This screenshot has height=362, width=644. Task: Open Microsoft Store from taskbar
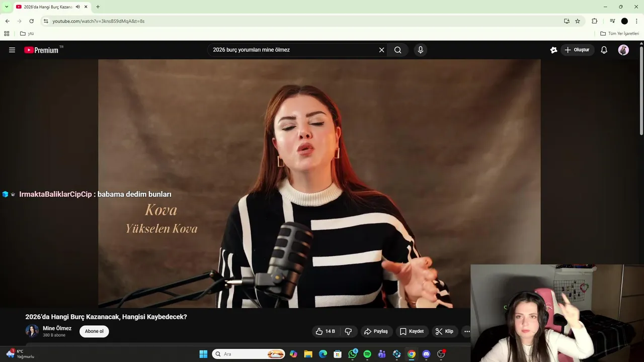338,354
